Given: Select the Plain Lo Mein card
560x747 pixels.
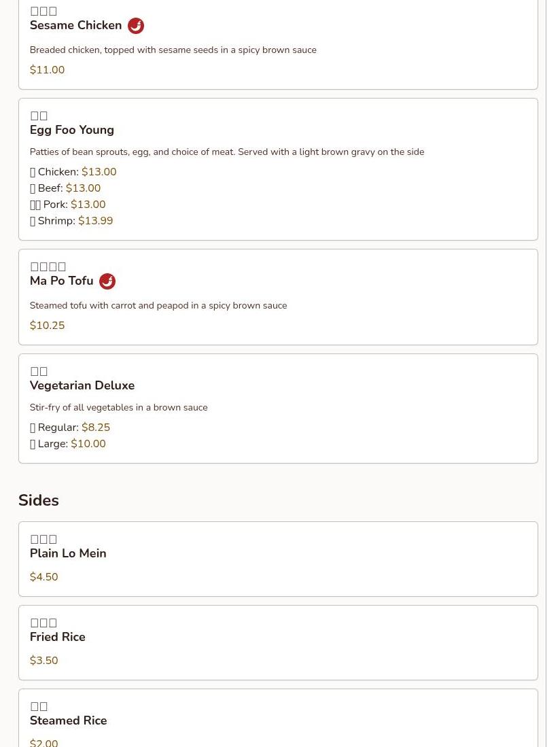Looking at the screenshot, I should [278, 559].
